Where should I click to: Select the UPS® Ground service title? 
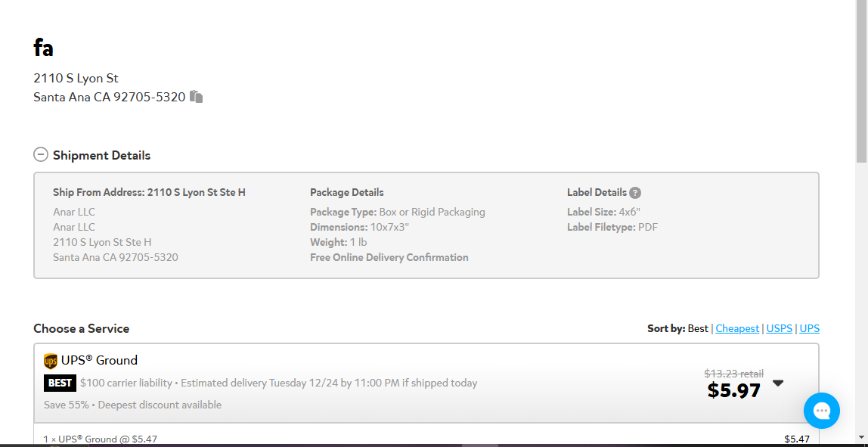(x=99, y=361)
